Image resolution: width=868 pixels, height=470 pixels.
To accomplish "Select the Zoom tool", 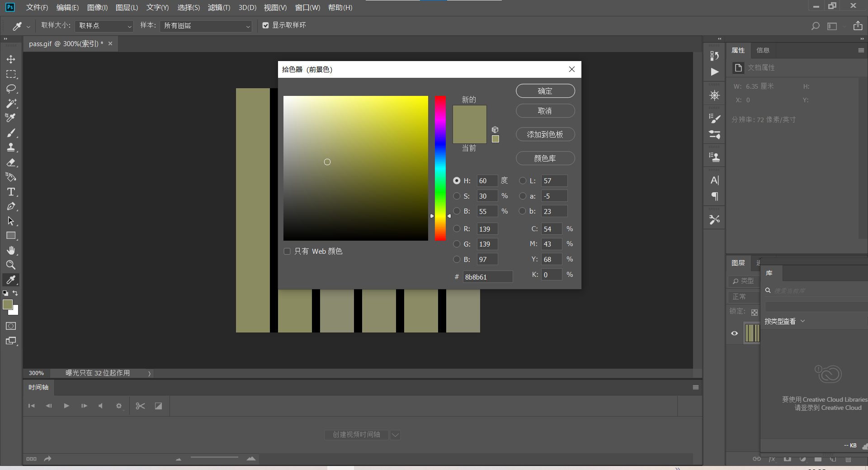I will coord(11,265).
